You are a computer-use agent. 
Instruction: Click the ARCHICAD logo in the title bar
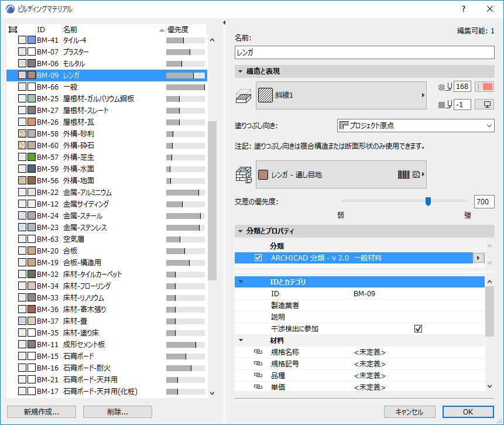pyautogui.click(x=11, y=9)
